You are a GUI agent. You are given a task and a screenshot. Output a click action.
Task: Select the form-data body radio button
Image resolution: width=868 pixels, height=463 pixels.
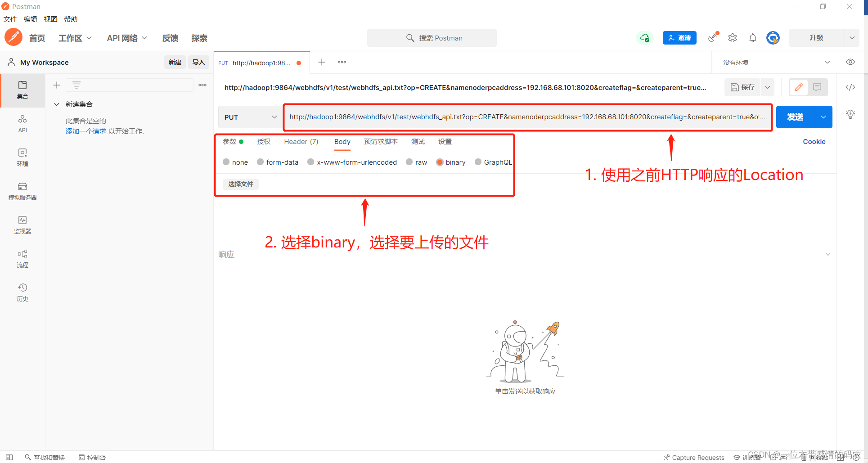pos(260,162)
